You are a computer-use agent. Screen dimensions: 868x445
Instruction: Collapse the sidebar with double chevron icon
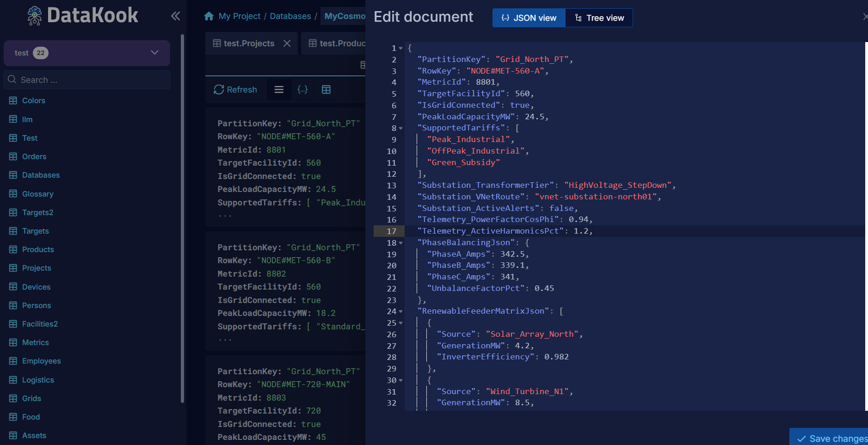[175, 16]
